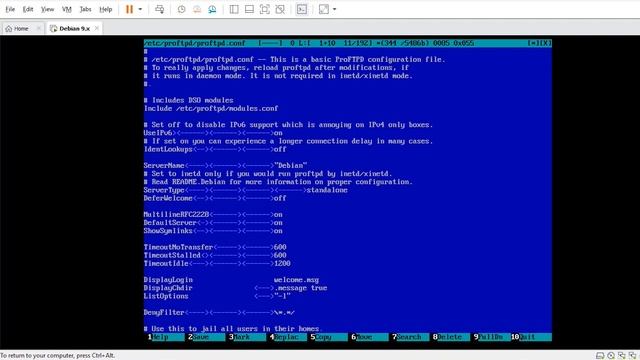Click the 10 Quit function key button
The image size is (640, 360).
pos(531,337)
